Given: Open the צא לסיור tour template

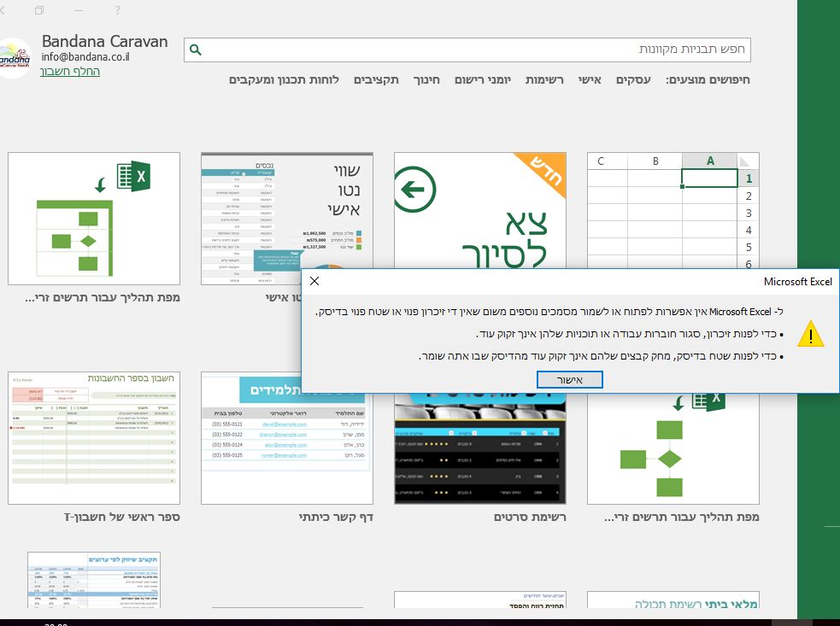Looking at the screenshot, I should tap(480, 210).
